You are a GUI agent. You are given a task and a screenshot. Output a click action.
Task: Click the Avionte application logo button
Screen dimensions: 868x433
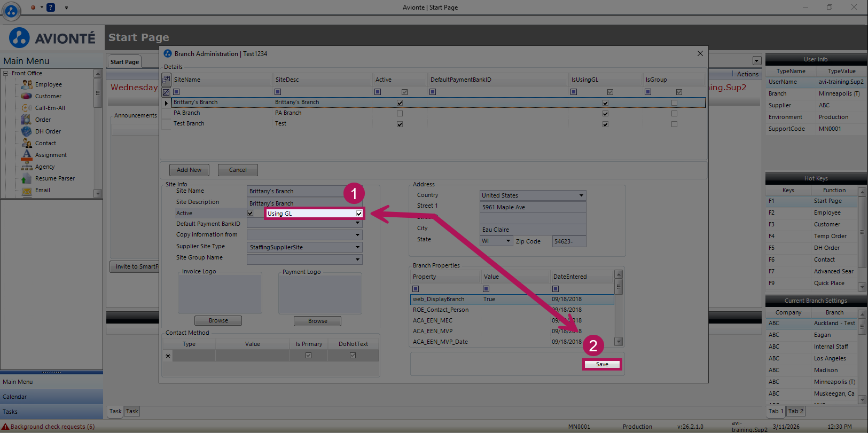point(11,10)
